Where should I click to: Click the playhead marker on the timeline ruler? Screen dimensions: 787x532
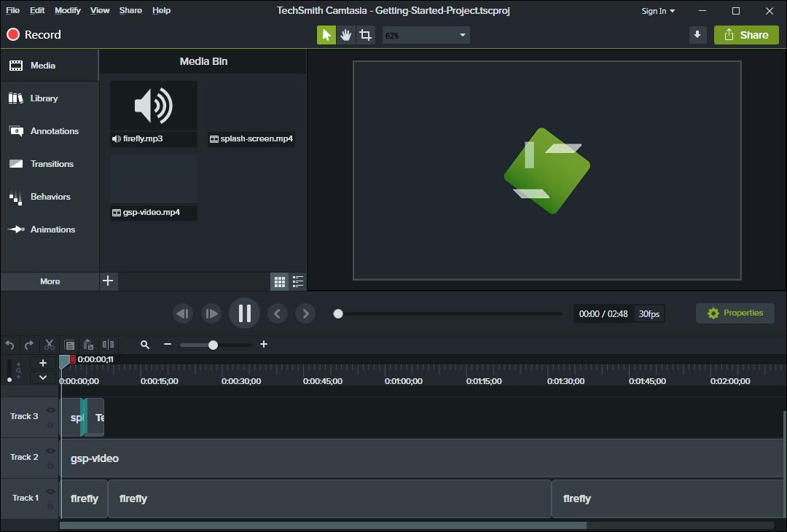point(65,361)
